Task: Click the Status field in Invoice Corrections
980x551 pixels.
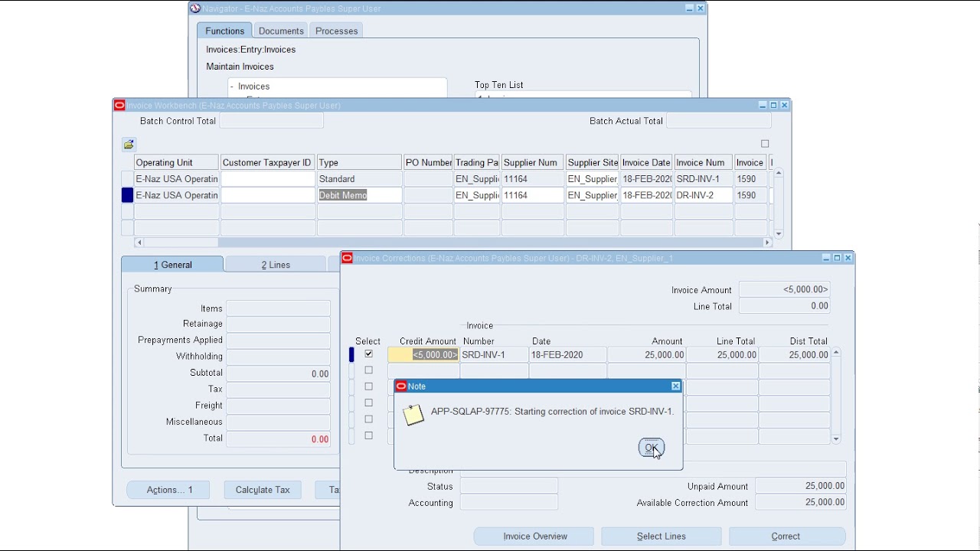Action: click(x=508, y=487)
